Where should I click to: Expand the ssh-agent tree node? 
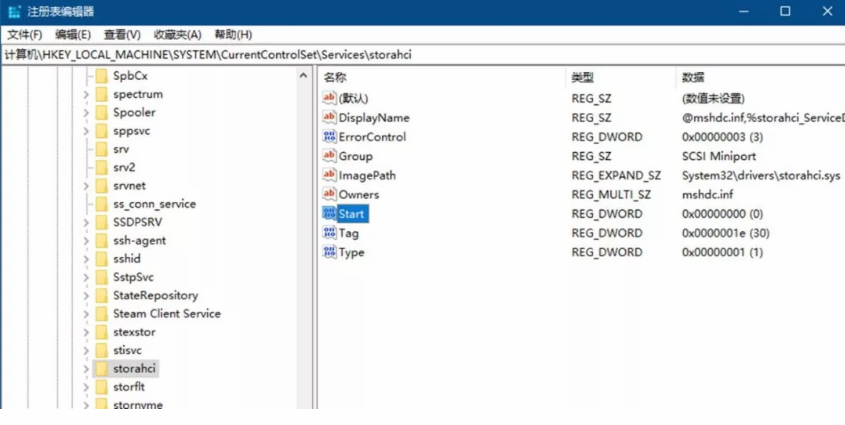pos(86,241)
